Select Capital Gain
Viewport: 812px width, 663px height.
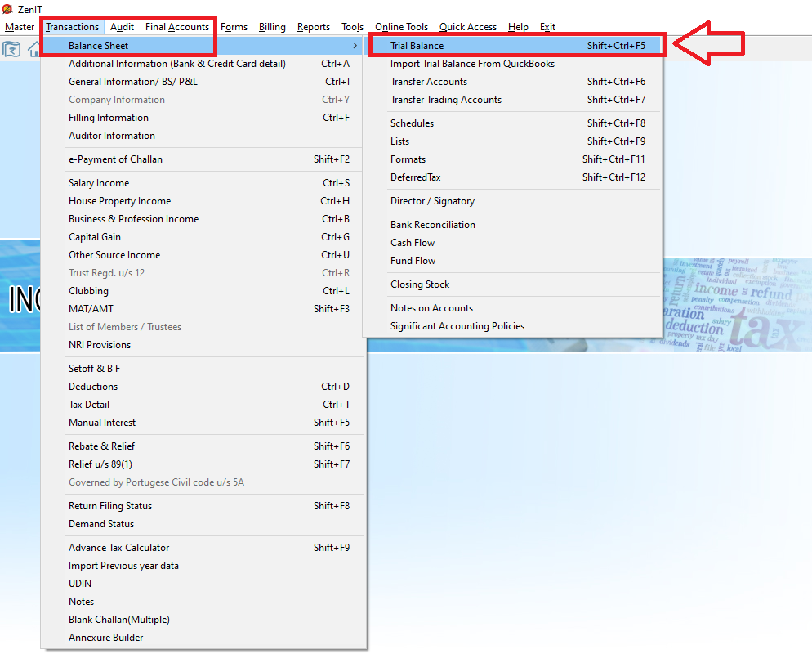[203, 237]
